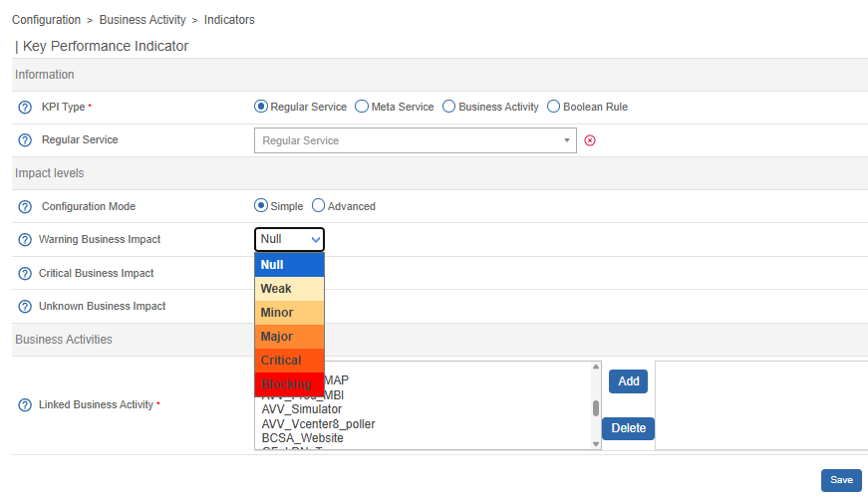Click help icon for Configuration Mode
Viewport: 868px width, 498px height.
click(x=26, y=207)
